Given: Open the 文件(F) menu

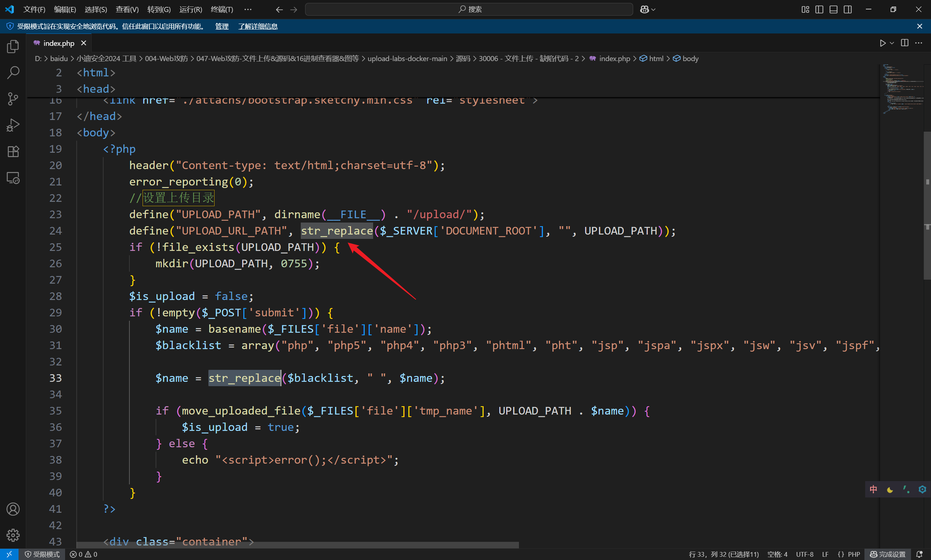Looking at the screenshot, I should pos(34,9).
